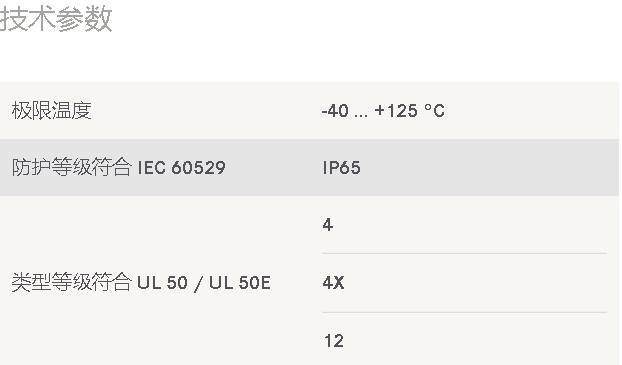
Task: Click the 防护等级符合 Chinese text
Action: (71, 167)
